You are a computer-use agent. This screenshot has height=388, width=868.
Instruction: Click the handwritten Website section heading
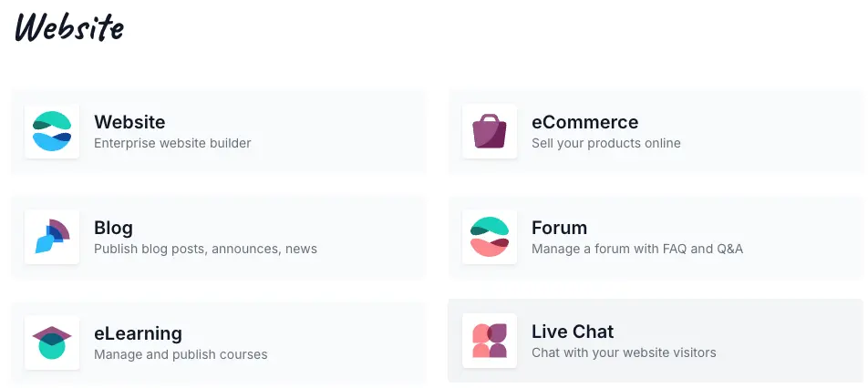coord(69,26)
